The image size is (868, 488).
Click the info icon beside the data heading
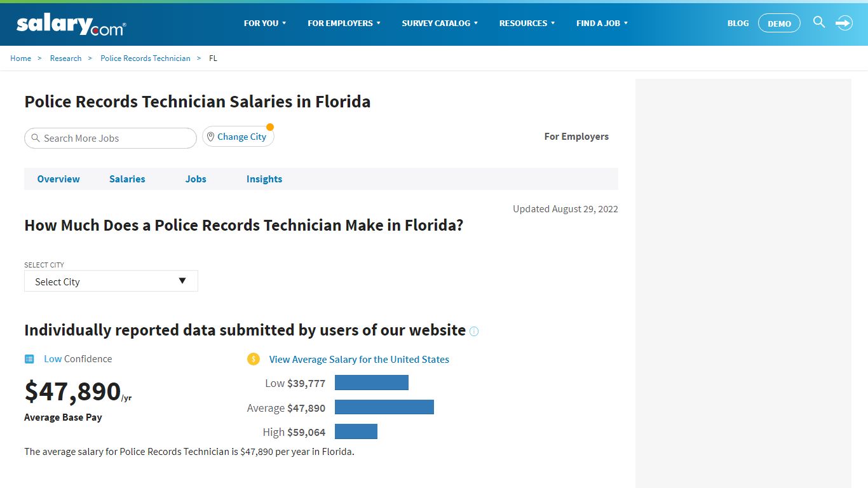474,331
